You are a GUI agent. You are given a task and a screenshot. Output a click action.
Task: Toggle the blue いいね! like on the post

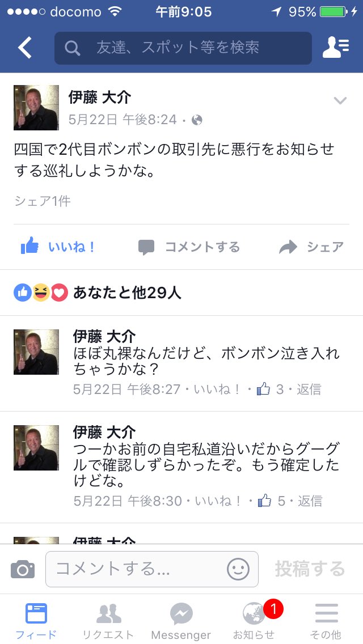58,247
